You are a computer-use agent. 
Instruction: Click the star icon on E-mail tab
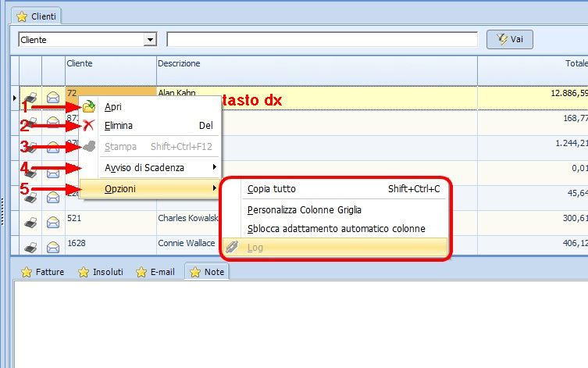coord(141,272)
